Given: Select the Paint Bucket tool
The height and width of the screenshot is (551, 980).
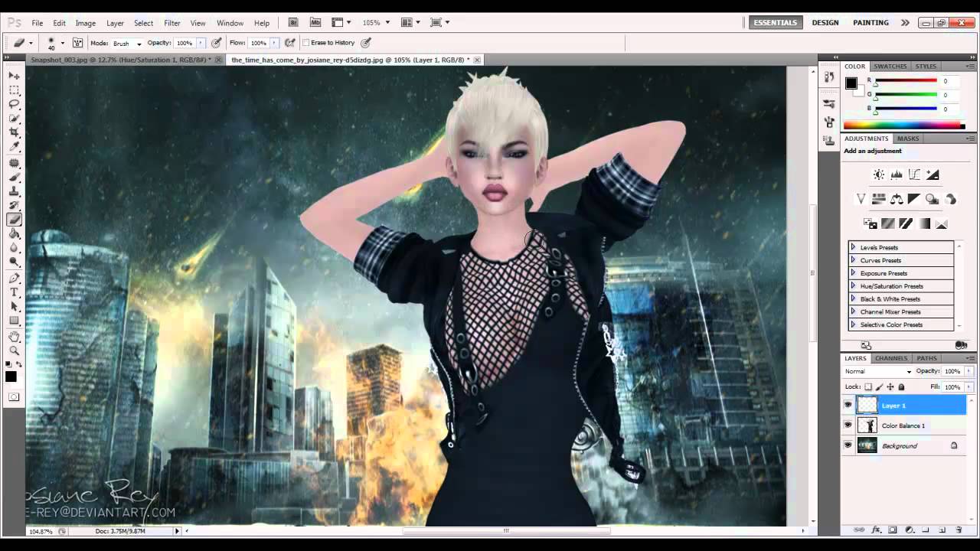Looking at the screenshot, I should pos(14,233).
